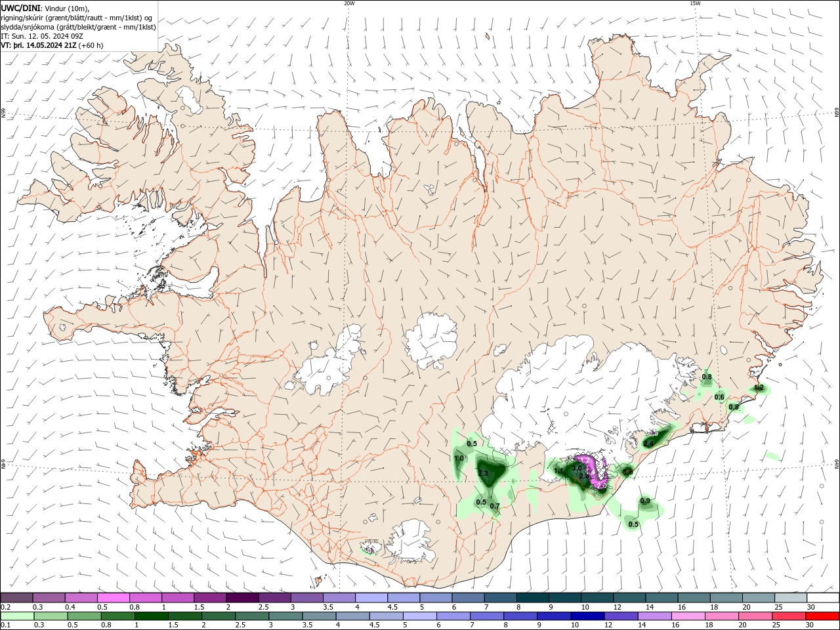Click the crimson 25 swatch in the bottom legend row
Screen dimensions: 840x630
(x=789, y=616)
